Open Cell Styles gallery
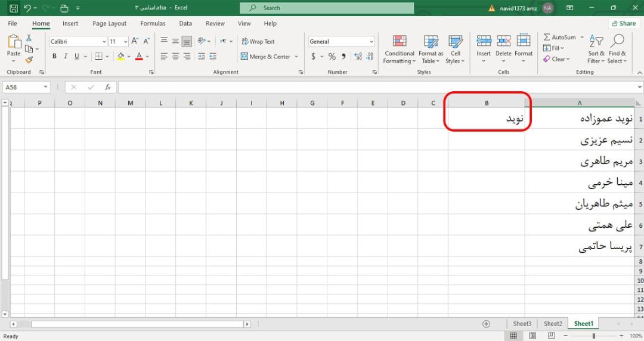 pos(455,49)
